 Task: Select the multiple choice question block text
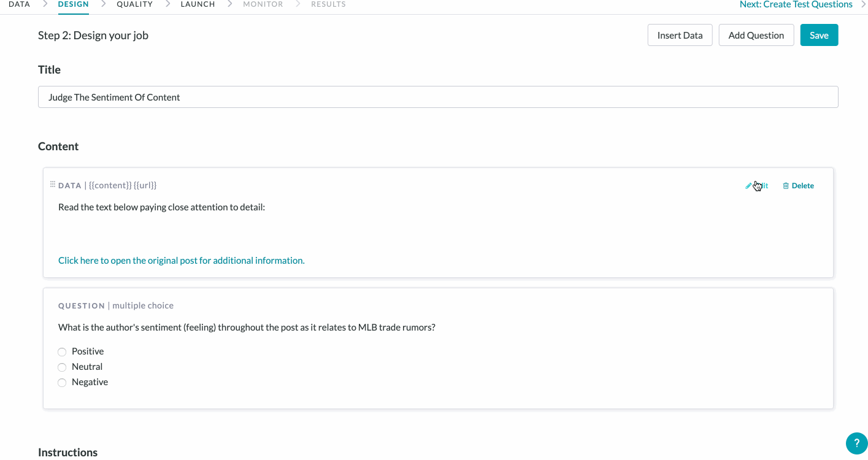click(x=247, y=328)
